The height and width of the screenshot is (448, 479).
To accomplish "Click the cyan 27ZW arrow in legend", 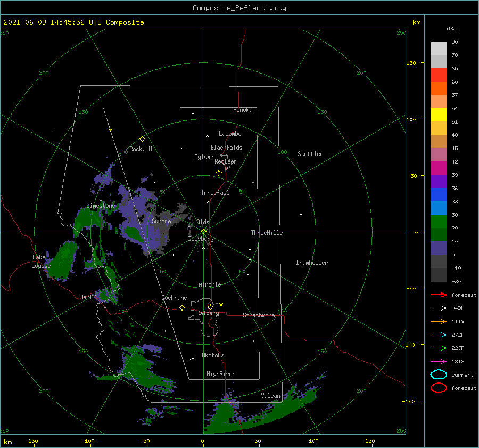I will [439, 335].
